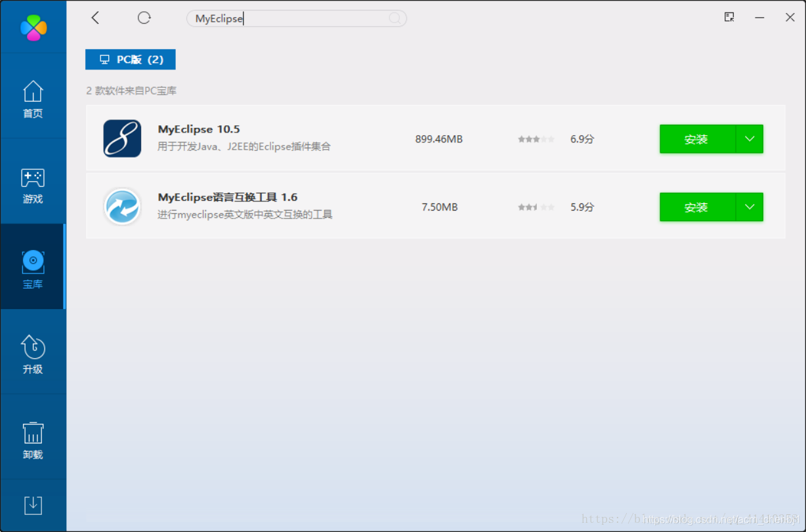Viewport: 806px width, 532px height.
Task: Click the magnifier search icon
Action: [x=394, y=18]
